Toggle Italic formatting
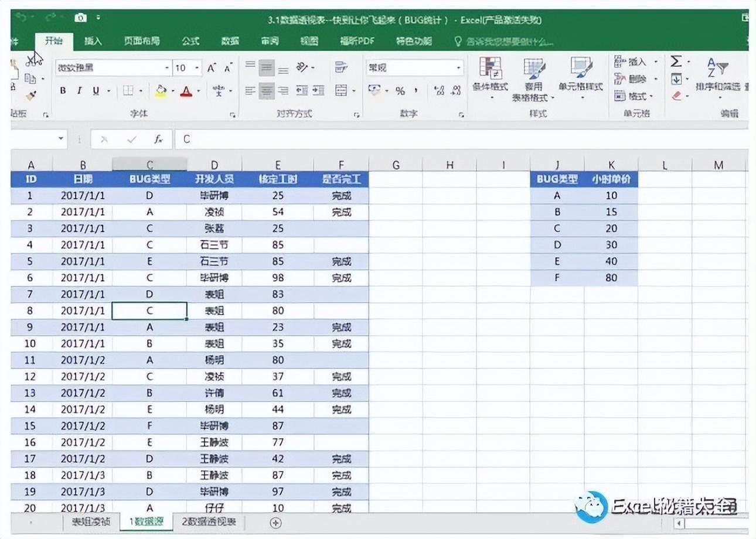 (x=79, y=91)
